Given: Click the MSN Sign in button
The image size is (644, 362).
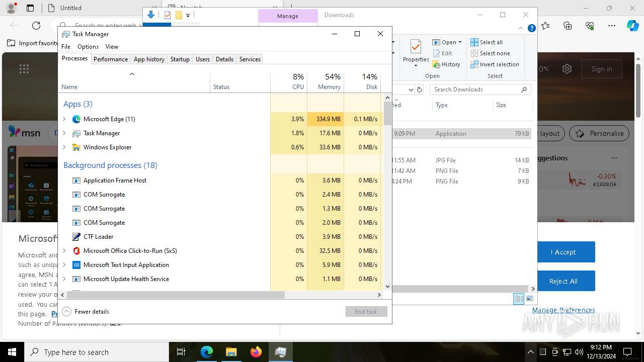Looking at the screenshot, I should (x=602, y=69).
